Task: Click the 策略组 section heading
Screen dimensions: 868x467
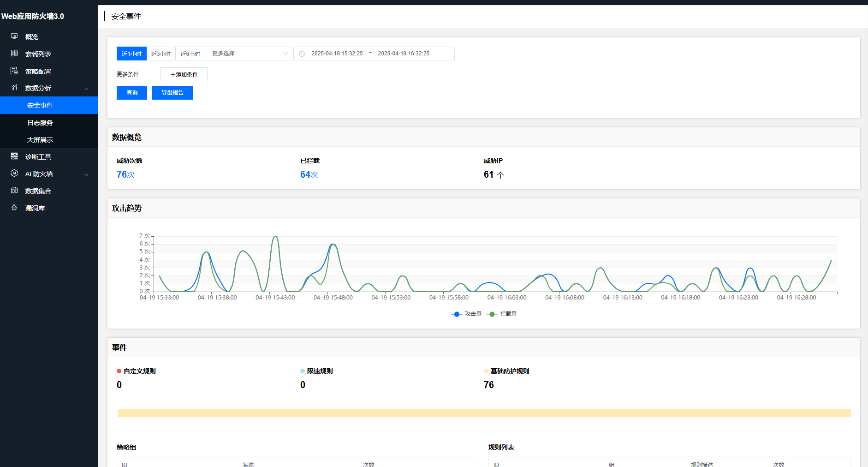Action: click(126, 447)
